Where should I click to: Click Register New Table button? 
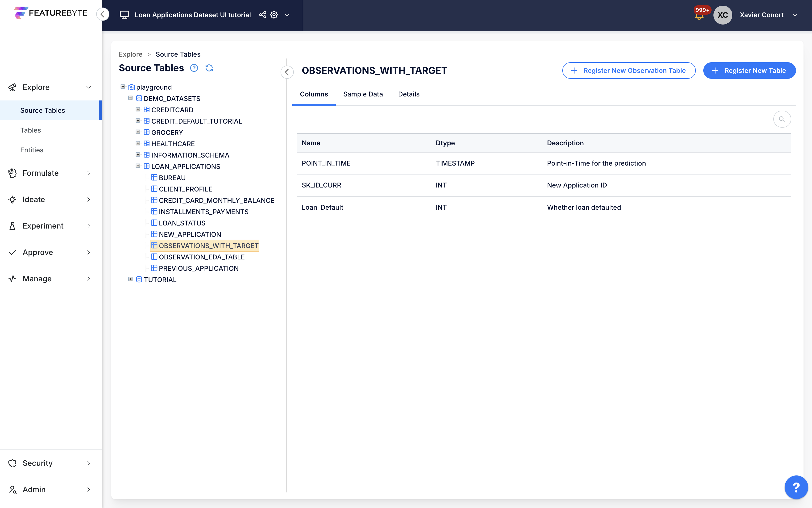pyautogui.click(x=749, y=71)
